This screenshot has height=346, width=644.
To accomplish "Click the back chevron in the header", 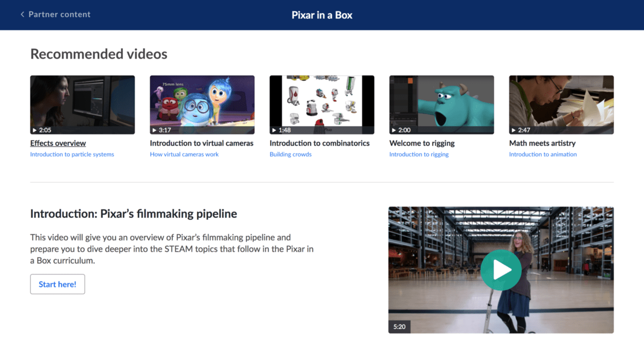I will (x=21, y=14).
